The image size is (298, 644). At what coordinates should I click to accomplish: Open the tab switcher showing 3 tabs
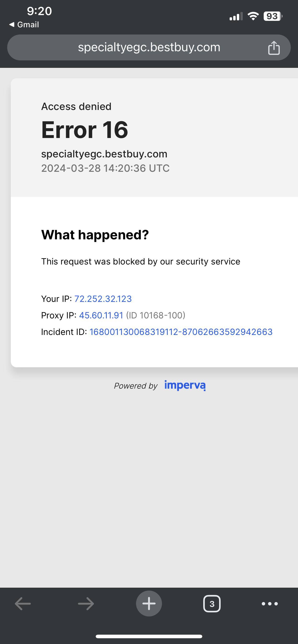(x=212, y=604)
